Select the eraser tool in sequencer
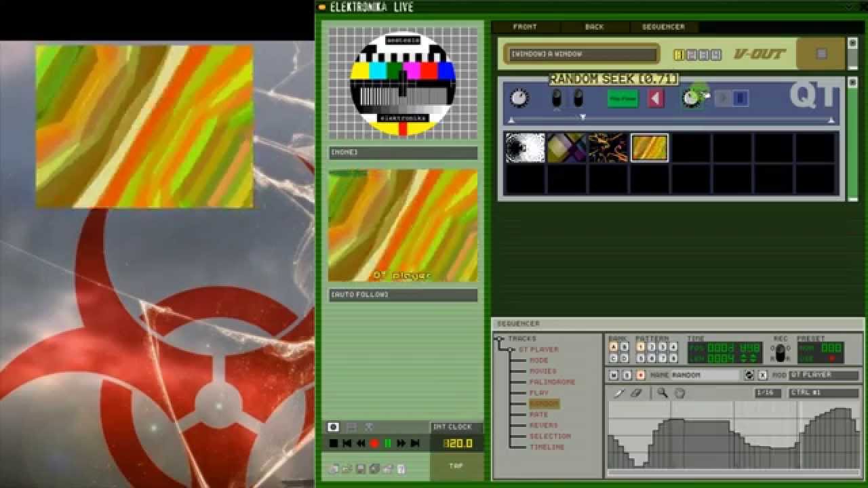868x488 pixels. tap(635, 393)
